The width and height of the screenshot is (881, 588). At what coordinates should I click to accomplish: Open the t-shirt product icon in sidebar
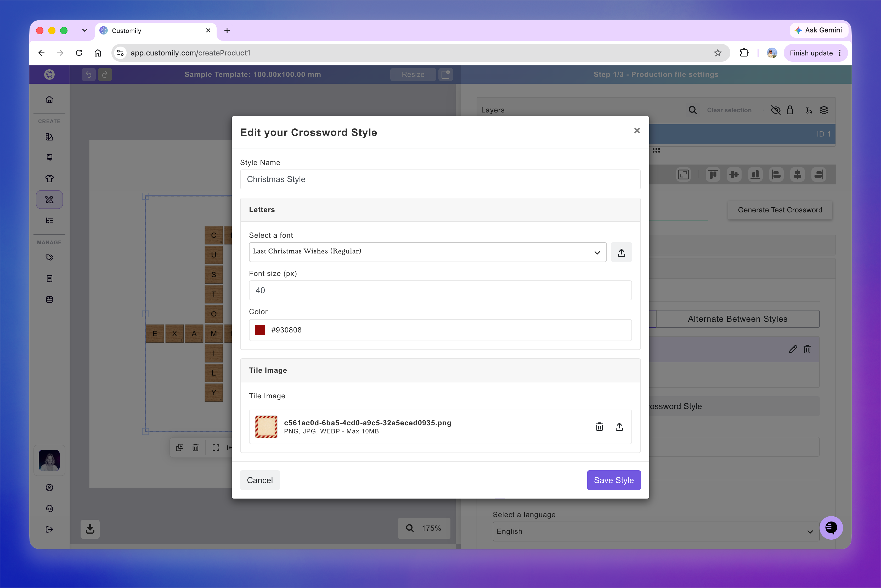(49, 178)
